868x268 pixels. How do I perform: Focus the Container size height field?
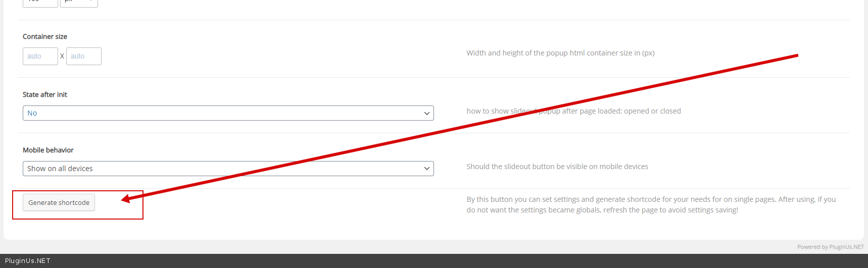84,56
